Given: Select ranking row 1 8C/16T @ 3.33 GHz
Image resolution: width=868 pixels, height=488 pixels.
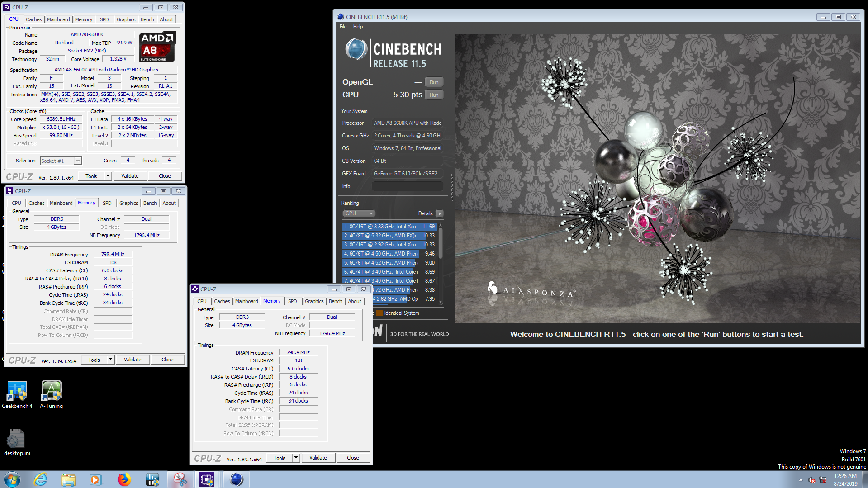Looking at the screenshot, I should click(389, 227).
